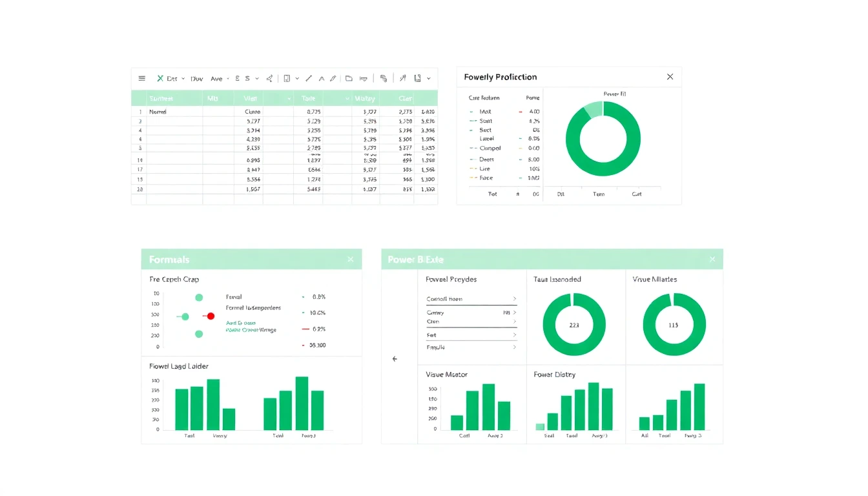Click the text formatting A icon

click(x=321, y=78)
